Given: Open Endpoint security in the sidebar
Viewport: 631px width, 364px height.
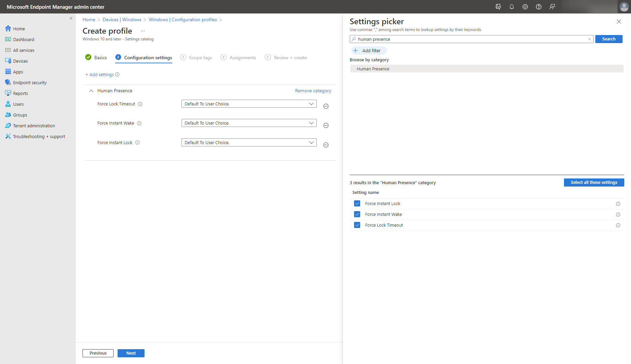Looking at the screenshot, I should [x=30, y=82].
